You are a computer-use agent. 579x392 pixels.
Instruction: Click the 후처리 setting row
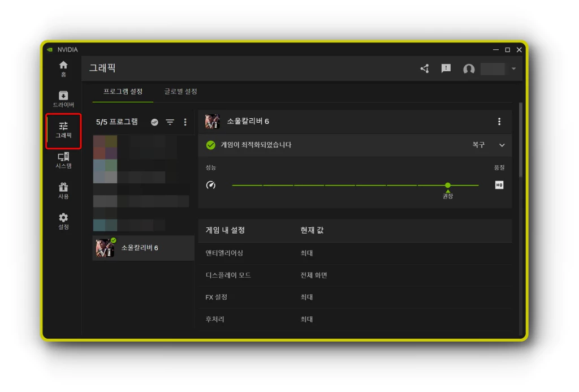pos(355,319)
